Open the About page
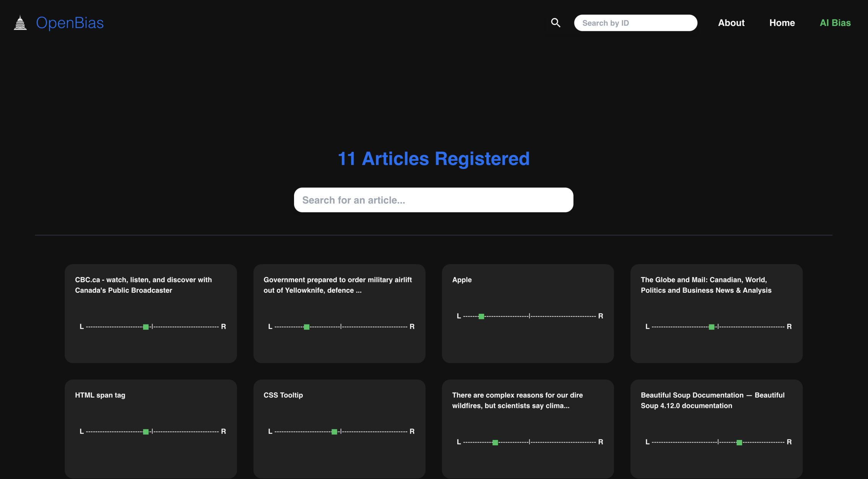868x479 pixels. pyautogui.click(x=731, y=23)
